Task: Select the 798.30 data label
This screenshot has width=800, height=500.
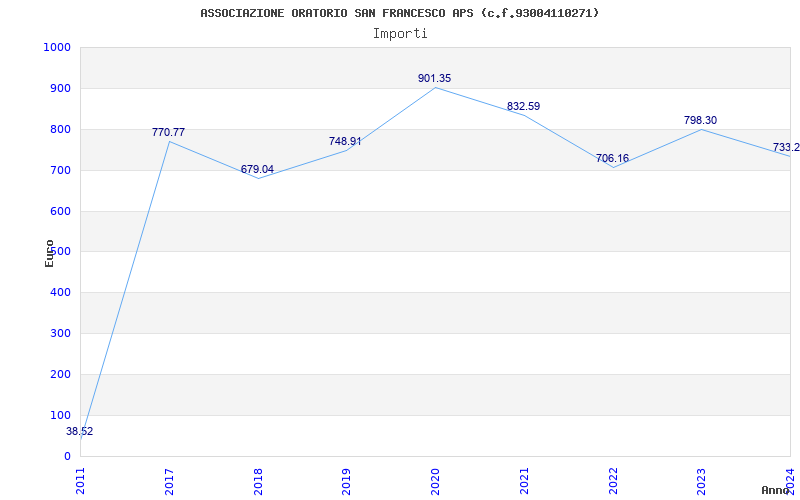Action: pyautogui.click(x=701, y=120)
